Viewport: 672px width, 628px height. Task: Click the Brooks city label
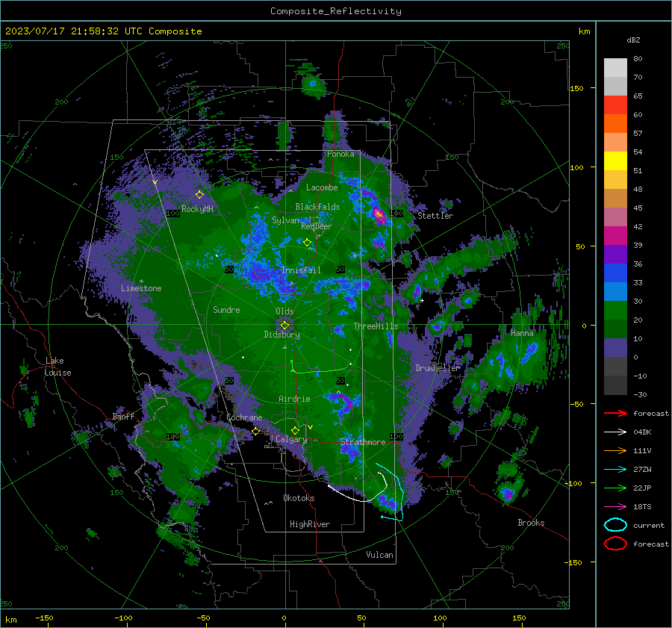tap(531, 523)
